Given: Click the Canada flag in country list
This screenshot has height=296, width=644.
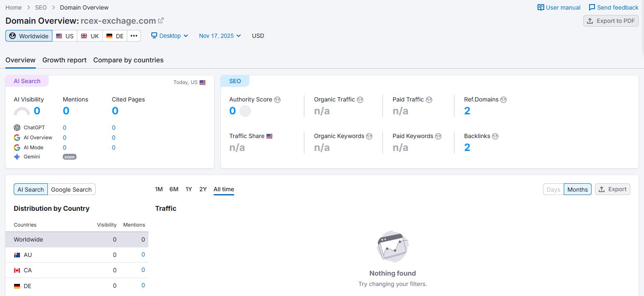Looking at the screenshot, I should pos(17,270).
